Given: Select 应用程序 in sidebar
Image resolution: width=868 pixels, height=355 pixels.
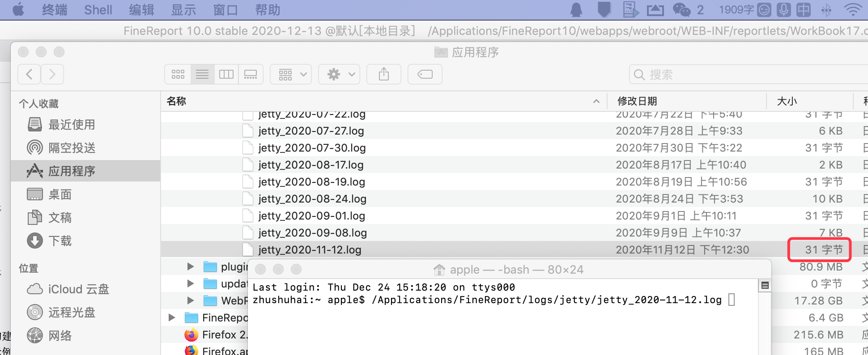Looking at the screenshot, I should [x=85, y=171].
